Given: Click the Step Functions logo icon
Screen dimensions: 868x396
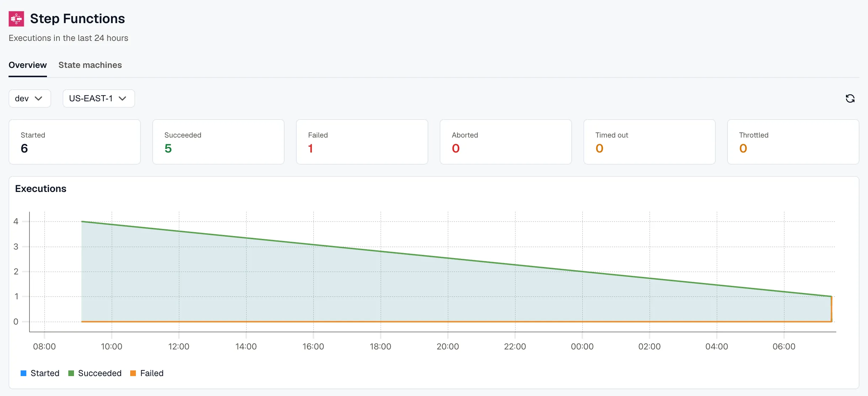Looking at the screenshot, I should tap(16, 19).
